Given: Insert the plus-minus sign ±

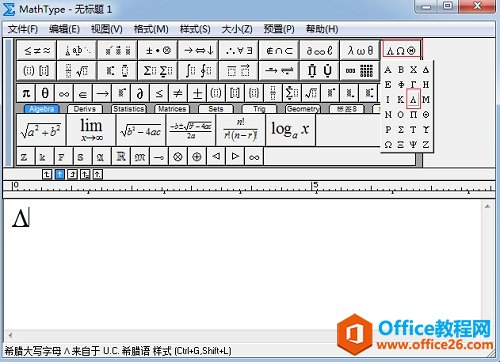Looking at the screenshot, I should click(197, 93).
